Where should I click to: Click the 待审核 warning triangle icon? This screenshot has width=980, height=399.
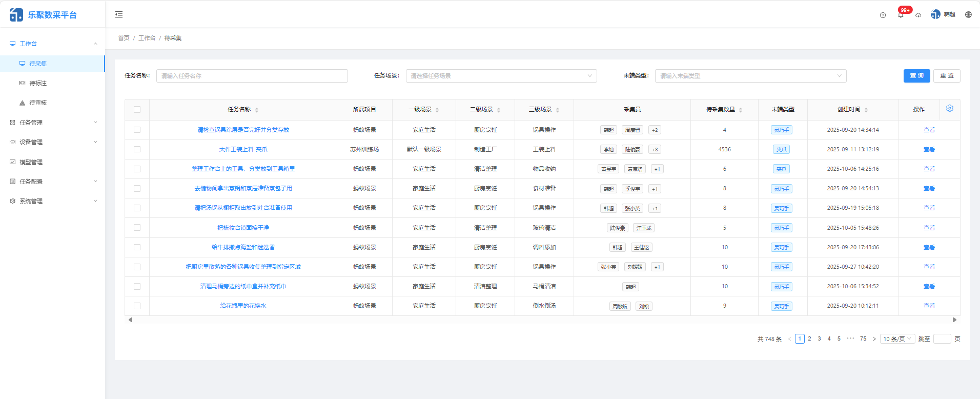coord(22,103)
